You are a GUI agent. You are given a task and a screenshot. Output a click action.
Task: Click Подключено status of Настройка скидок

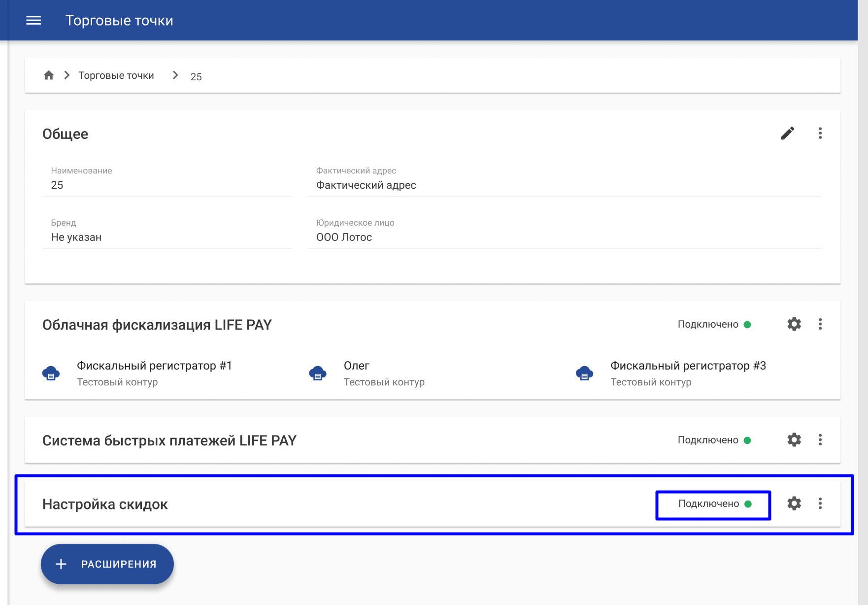(x=714, y=504)
